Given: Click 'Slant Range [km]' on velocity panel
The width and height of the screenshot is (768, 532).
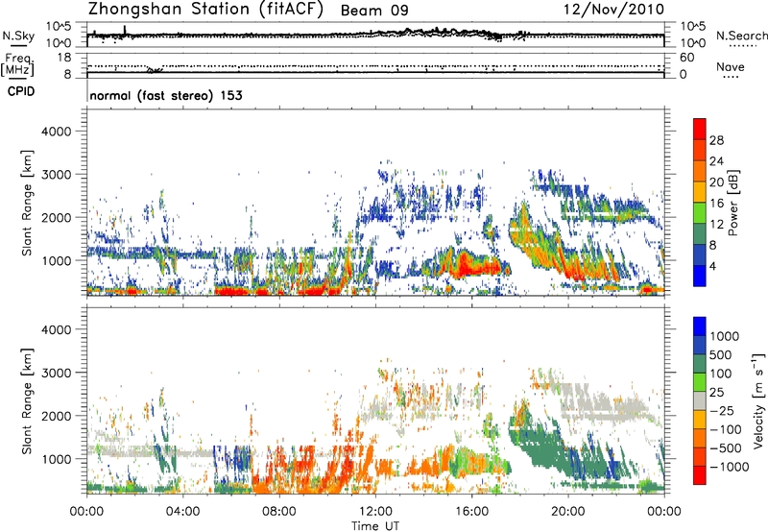Looking at the screenshot, I should click(x=27, y=401).
